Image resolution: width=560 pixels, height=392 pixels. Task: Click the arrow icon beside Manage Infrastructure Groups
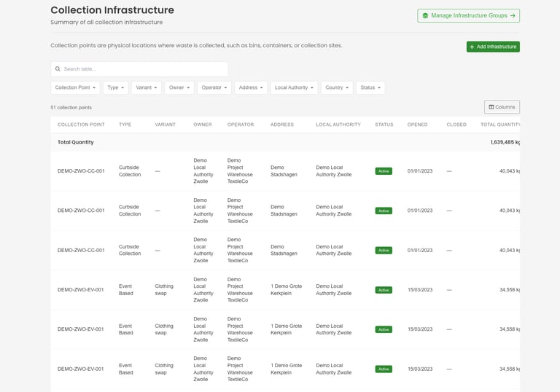513,15
